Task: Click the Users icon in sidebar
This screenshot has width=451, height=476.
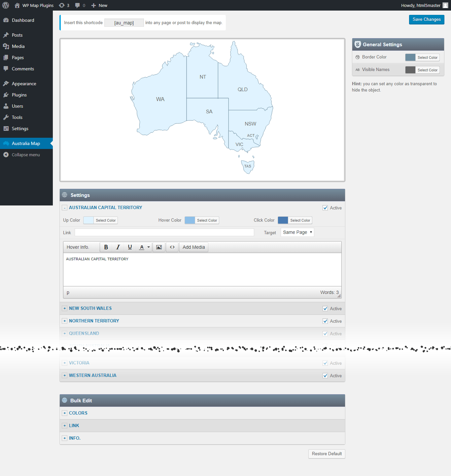Action: (6, 106)
